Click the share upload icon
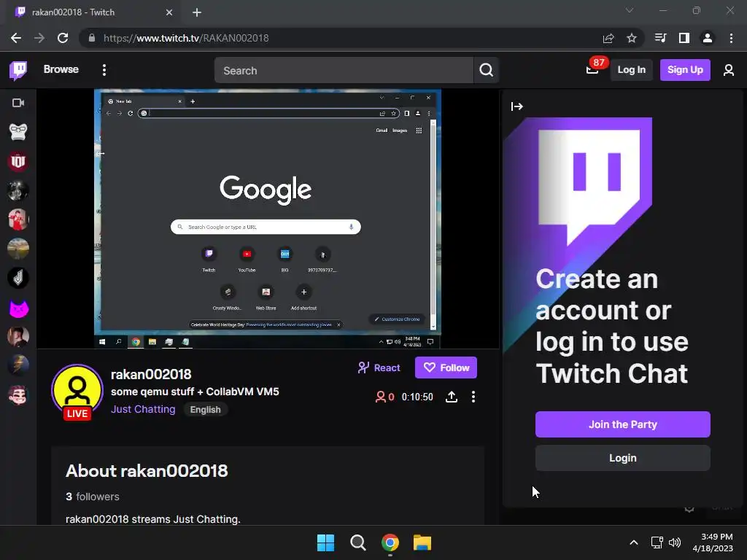 pyautogui.click(x=451, y=397)
